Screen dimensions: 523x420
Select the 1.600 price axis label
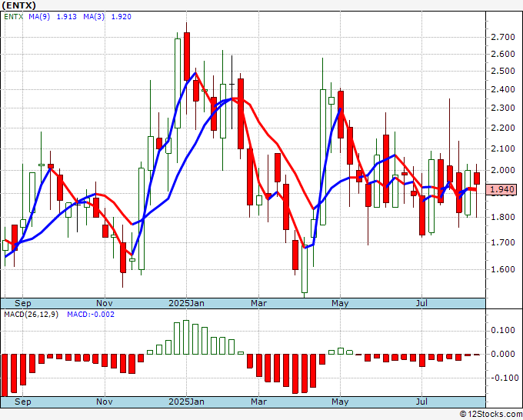pos(503,269)
